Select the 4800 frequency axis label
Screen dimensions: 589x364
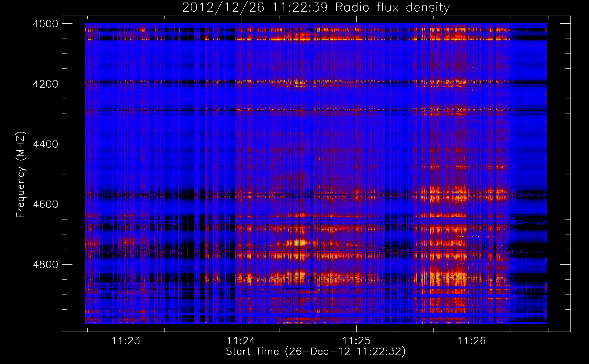coord(46,265)
